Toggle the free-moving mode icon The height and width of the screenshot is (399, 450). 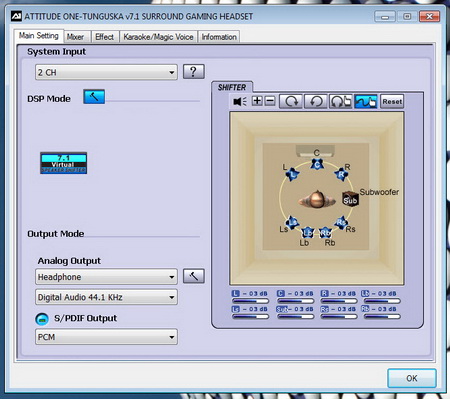[x=366, y=101]
